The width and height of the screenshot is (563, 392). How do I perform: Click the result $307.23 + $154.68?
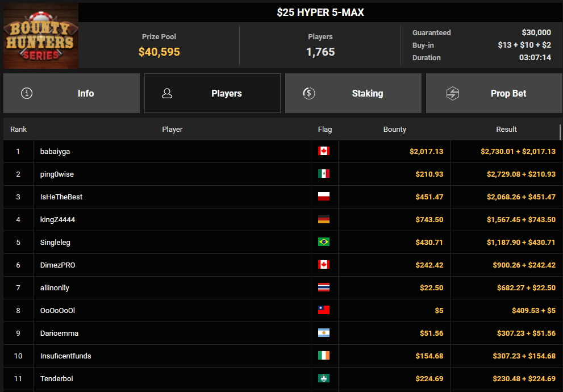(x=524, y=356)
